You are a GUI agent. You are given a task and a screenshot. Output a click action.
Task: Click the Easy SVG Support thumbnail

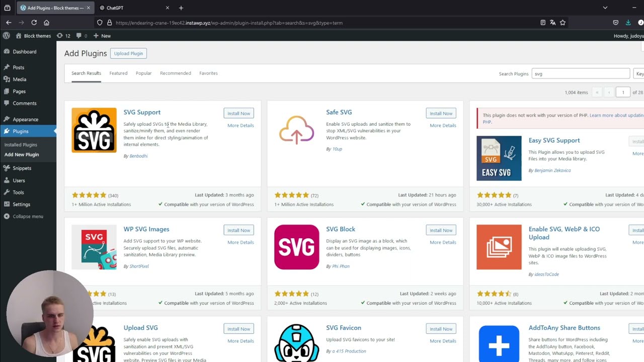[x=499, y=158]
